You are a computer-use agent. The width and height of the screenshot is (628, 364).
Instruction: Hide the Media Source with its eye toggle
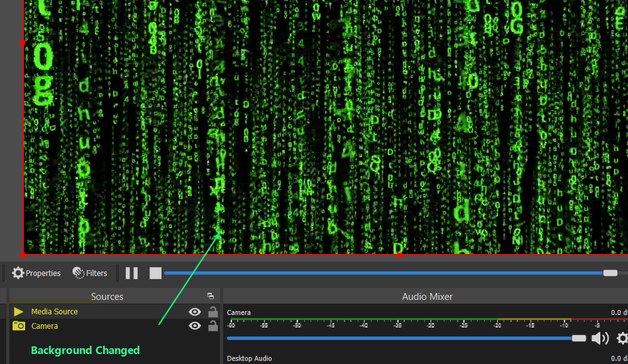[x=195, y=311]
